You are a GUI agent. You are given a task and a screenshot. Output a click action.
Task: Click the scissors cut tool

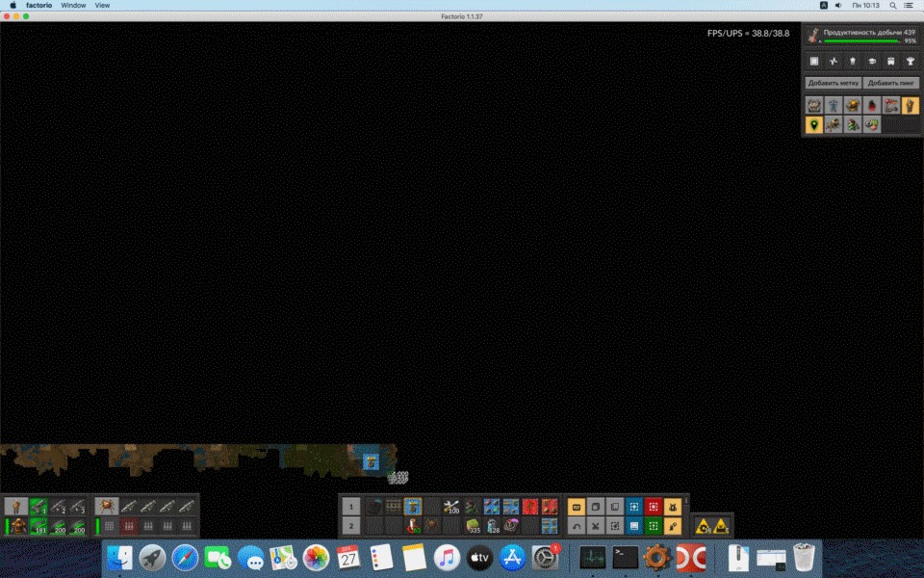(x=595, y=526)
